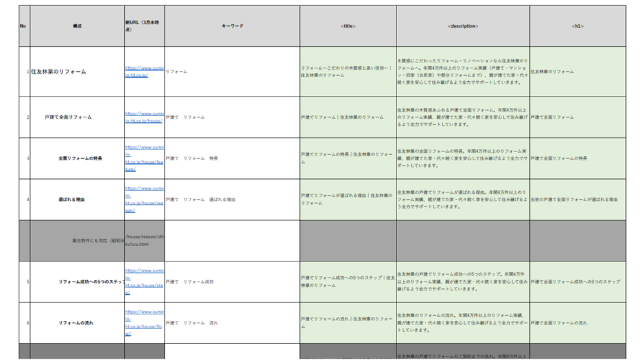Select the "全面リフォームの特長" 構成 cell
Image resolution: width=644 pixels, height=362 pixels.
[x=77, y=158]
